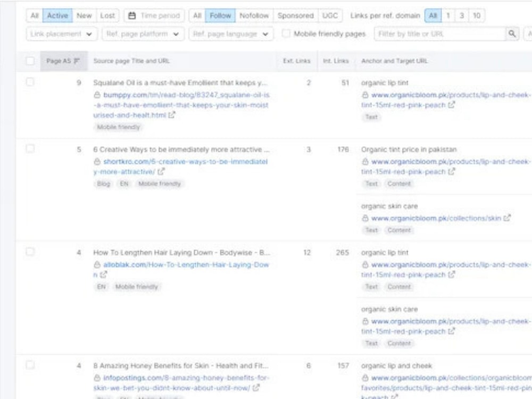Image resolution: width=532 pixels, height=399 pixels.
Task: Click the search magnifier icon
Action: (x=512, y=34)
